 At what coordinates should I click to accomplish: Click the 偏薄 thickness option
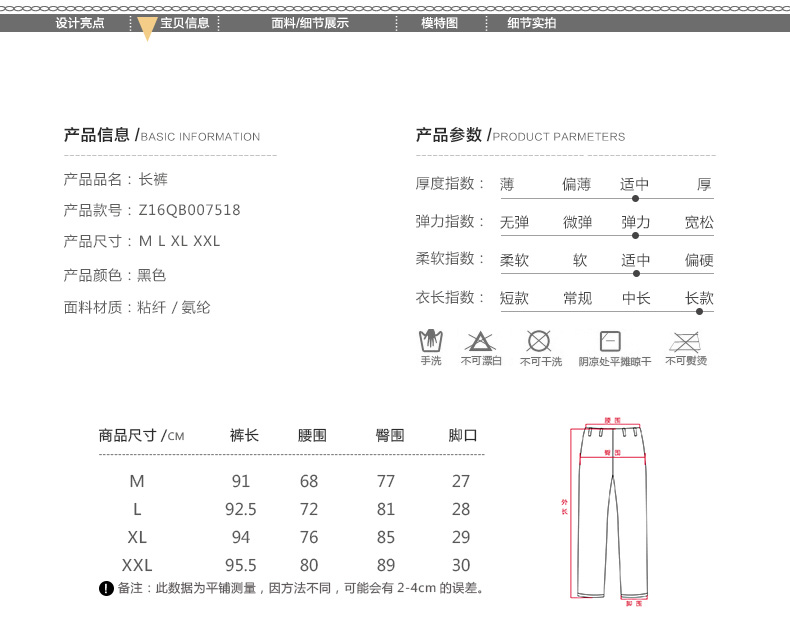click(x=576, y=184)
